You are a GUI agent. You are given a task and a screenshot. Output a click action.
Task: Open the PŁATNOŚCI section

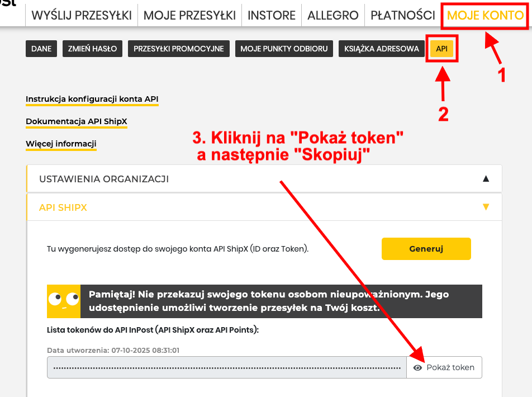[402, 15]
